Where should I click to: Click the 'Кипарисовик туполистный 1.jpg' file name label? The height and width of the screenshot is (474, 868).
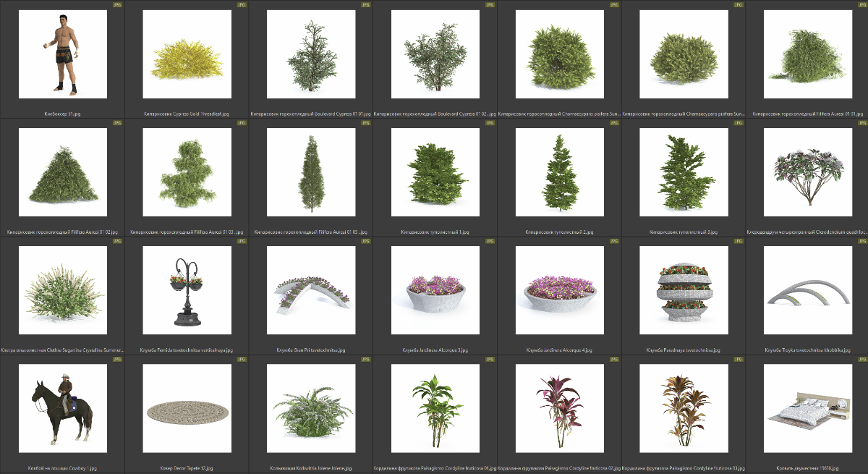coord(435,232)
